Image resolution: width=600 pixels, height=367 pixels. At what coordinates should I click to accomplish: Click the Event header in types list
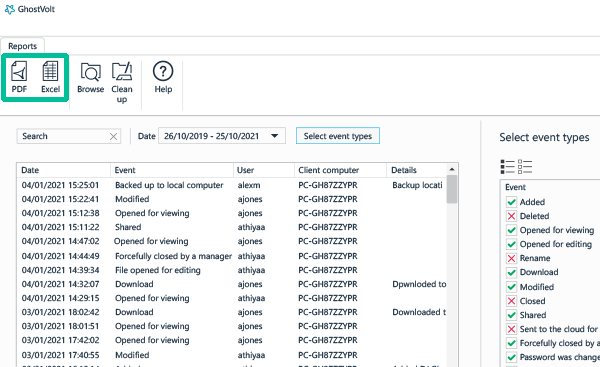point(515,187)
